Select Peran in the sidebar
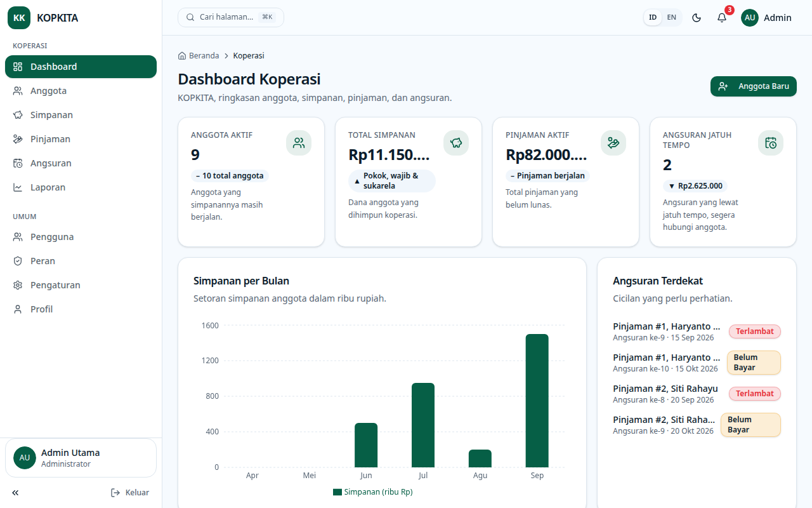The width and height of the screenshot is (812, 508). click(x=81, y=261)
